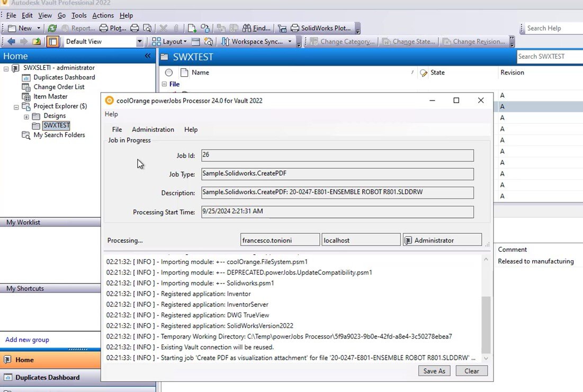Screen dimensions: 583x392
Task: Start Workspace Sync... from the toolbar
Action: pyautogui.click(x=252, y=42)
